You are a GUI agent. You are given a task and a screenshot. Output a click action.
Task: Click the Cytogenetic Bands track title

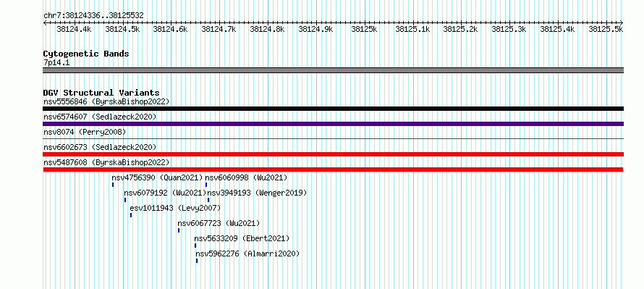tap(86, 54)
